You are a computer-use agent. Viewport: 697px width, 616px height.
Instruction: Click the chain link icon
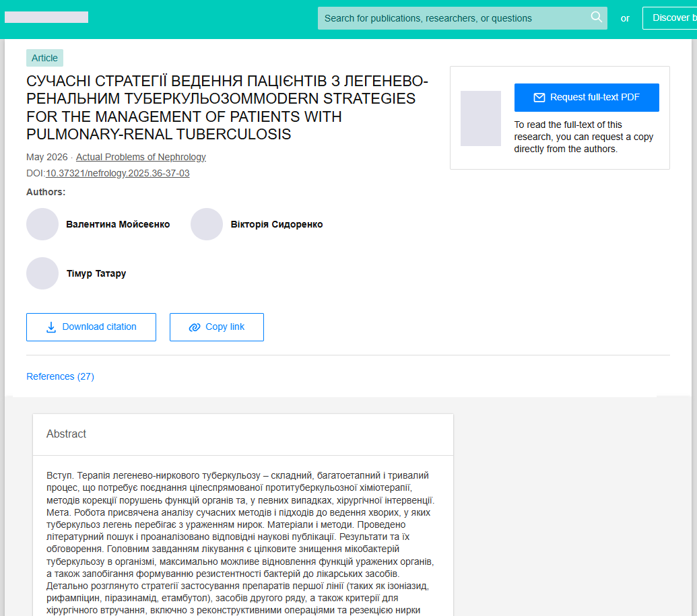coord(195,328)
